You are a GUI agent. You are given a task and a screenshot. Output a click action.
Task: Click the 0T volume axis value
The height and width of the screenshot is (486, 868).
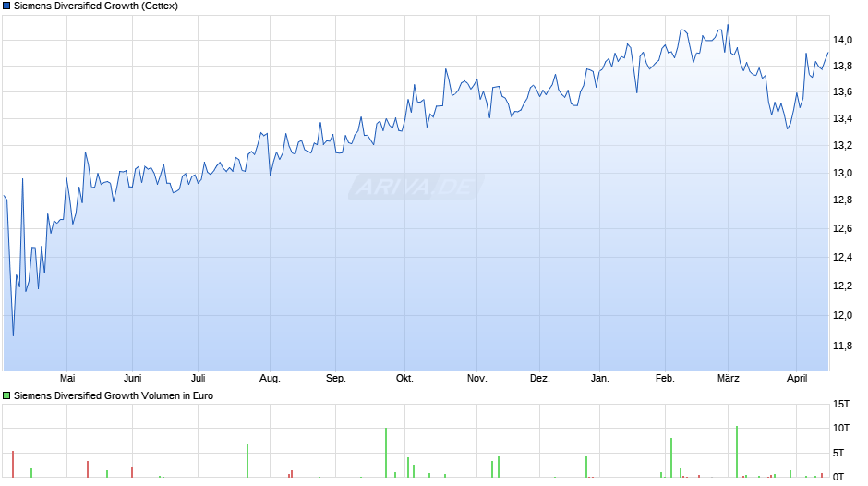coord(839,477)
